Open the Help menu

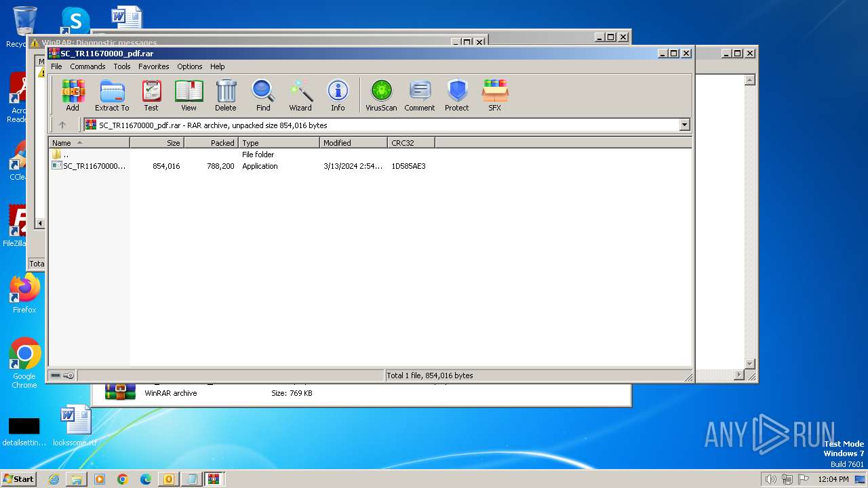217,66
